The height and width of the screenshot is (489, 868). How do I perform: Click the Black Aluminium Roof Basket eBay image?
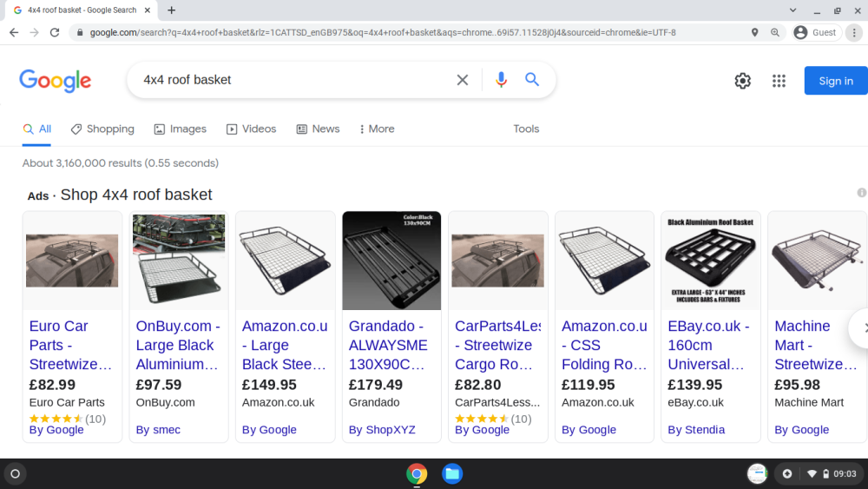(711, 261)
